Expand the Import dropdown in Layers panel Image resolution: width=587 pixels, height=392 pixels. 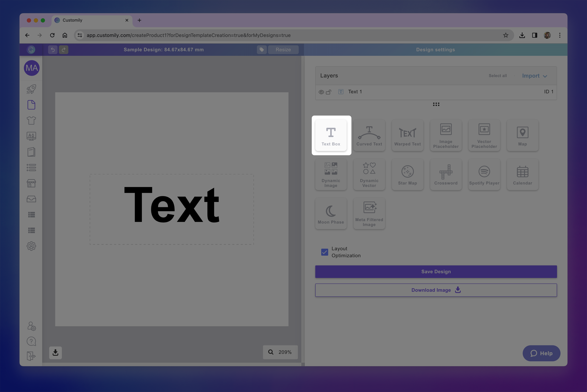(x=534, y=76)
